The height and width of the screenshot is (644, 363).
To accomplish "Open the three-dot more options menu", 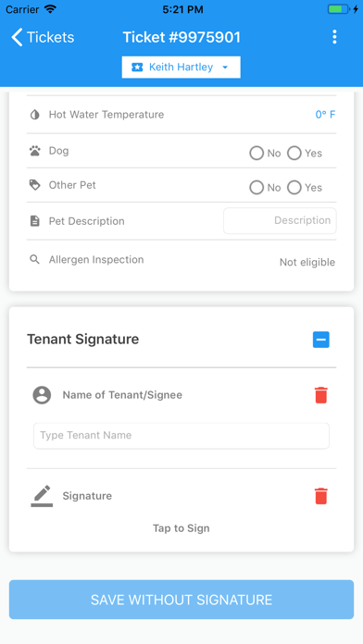I will [334, 37].
